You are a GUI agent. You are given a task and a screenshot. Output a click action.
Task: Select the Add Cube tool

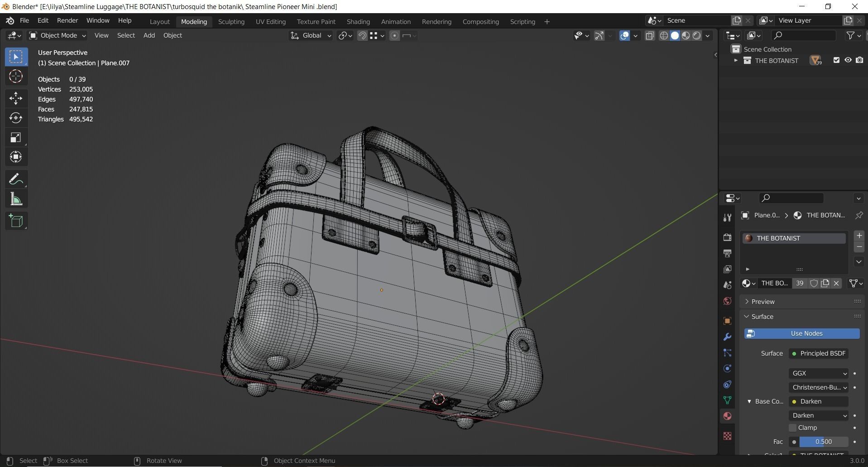coord(16,221)
